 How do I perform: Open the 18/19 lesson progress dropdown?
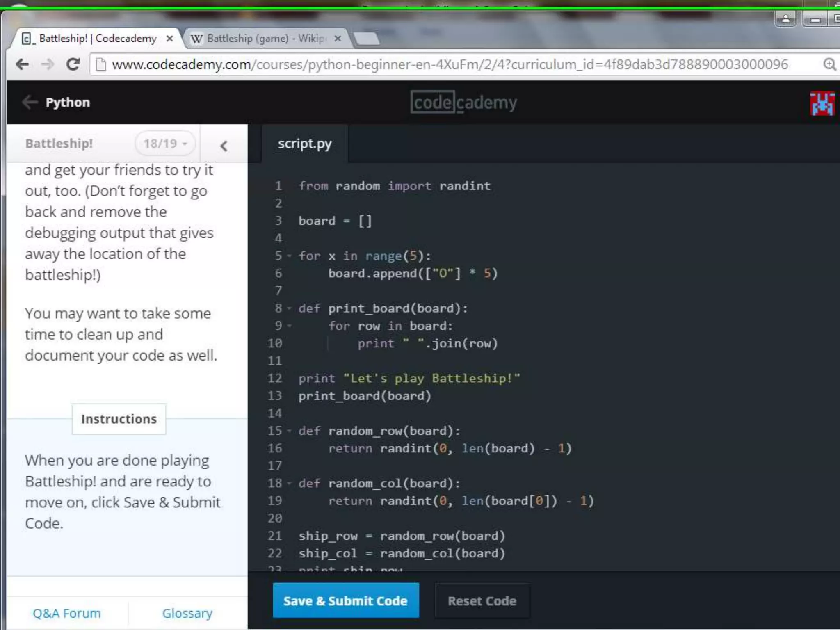click(x=165, y=144)
